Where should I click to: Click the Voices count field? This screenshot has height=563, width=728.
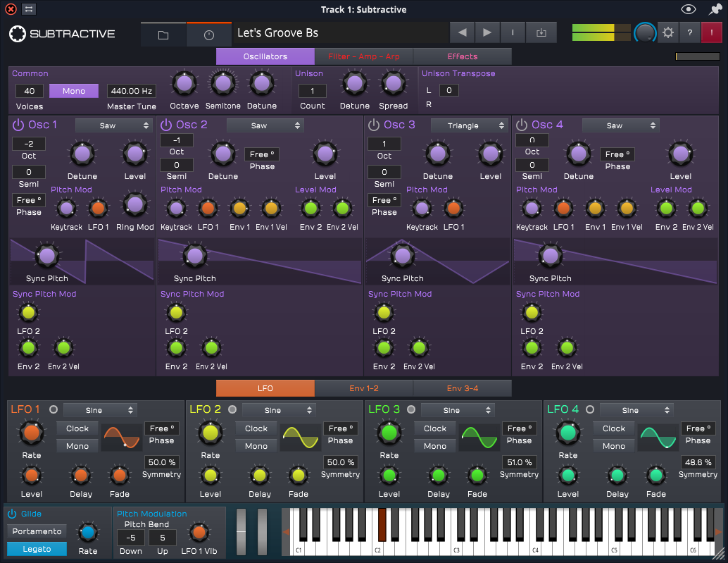click(30, 91)
